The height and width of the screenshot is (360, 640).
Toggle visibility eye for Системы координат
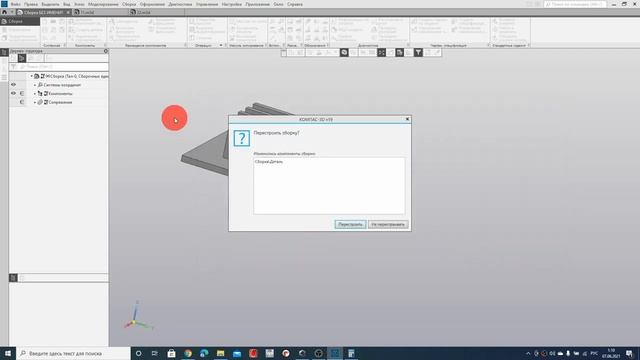[x=13, y=84]
